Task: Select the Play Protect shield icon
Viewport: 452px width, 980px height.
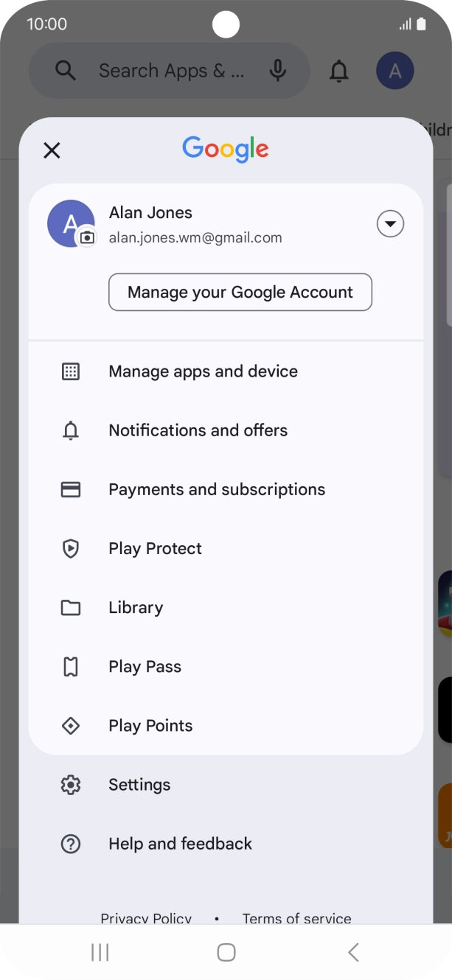Action: pyautogui.click(x=70, y=548)
